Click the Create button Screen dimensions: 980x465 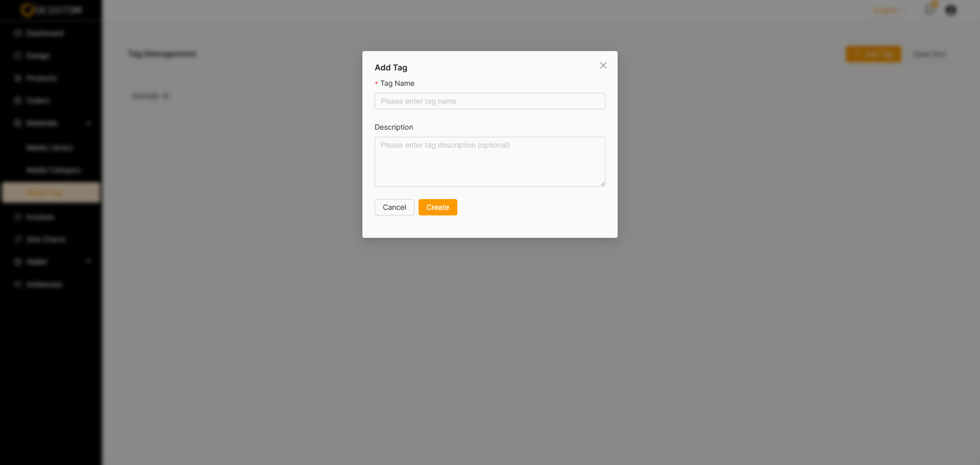click(x=438, y=207)
